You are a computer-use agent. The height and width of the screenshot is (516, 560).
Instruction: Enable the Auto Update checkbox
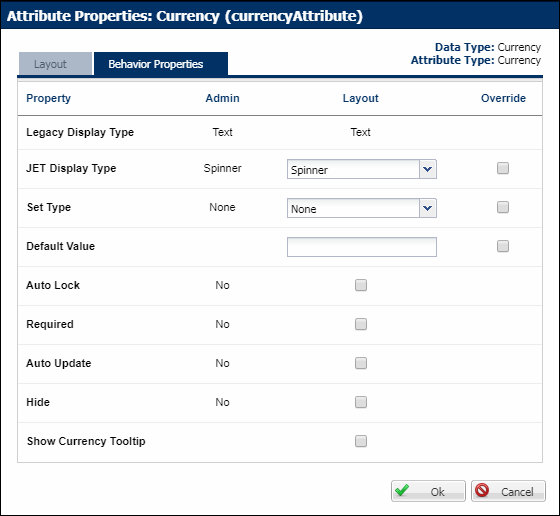361,363
